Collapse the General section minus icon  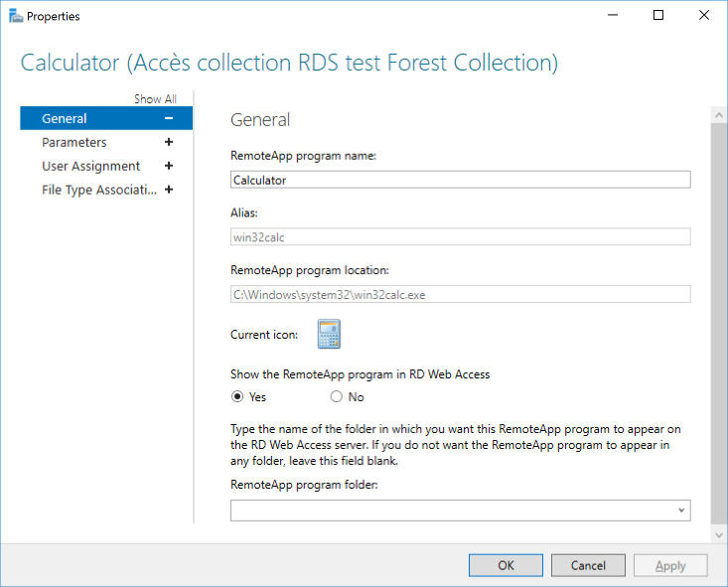coord(169,118)
